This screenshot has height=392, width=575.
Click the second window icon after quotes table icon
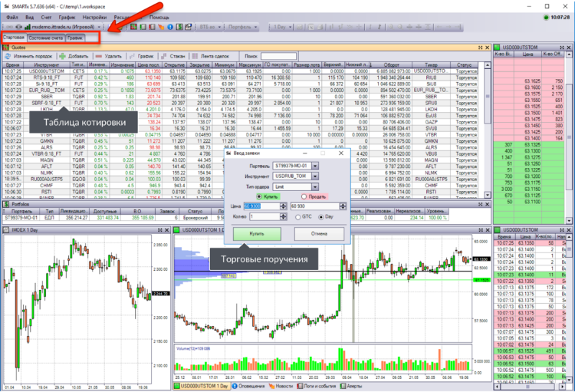[142, 27]
